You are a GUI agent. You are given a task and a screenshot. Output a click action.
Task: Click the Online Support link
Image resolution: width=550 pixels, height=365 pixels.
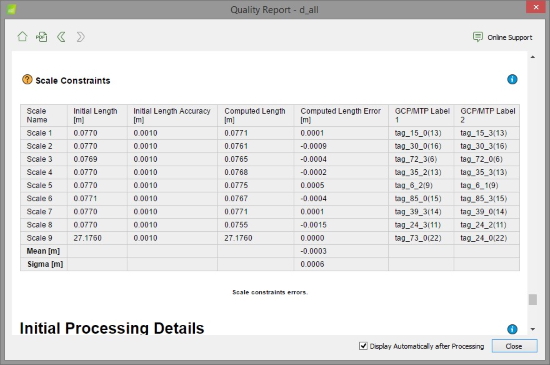pyautogui.click(x=510, y=37)
